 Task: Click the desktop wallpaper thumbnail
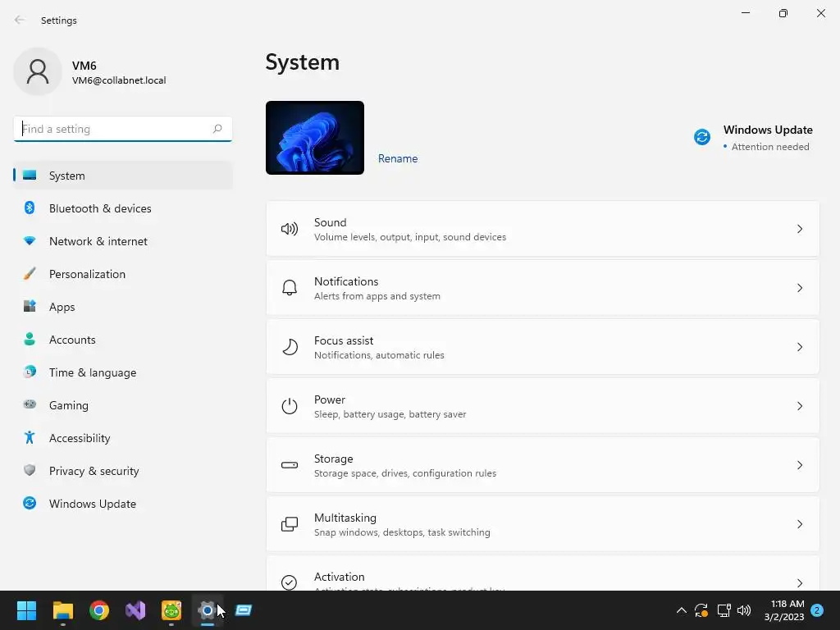pos(314,137)
